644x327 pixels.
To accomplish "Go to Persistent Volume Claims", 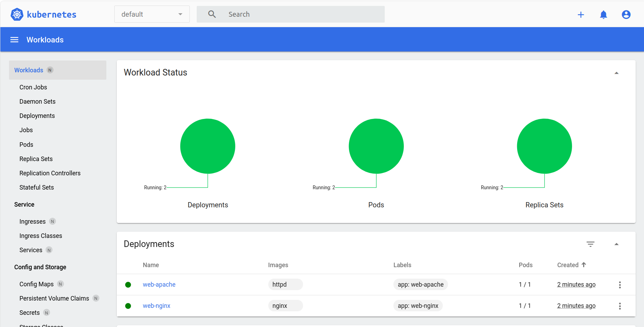I will 54,298.
